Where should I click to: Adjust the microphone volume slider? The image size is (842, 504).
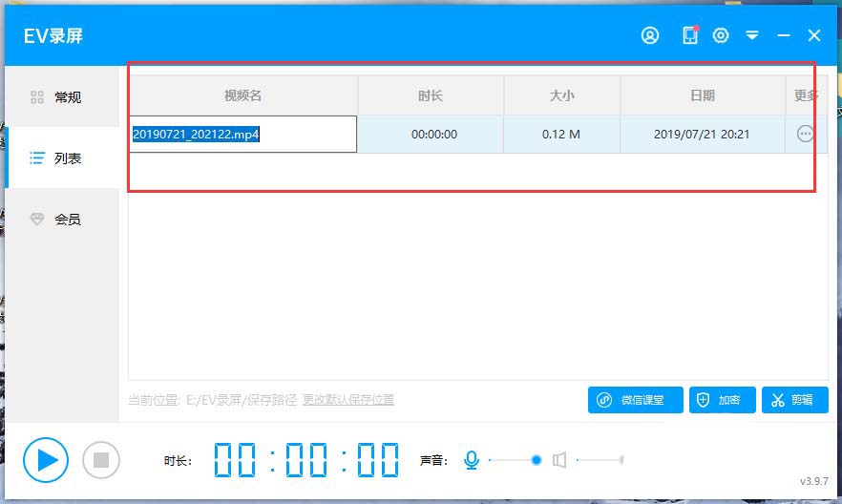click(x=536, y=460)
